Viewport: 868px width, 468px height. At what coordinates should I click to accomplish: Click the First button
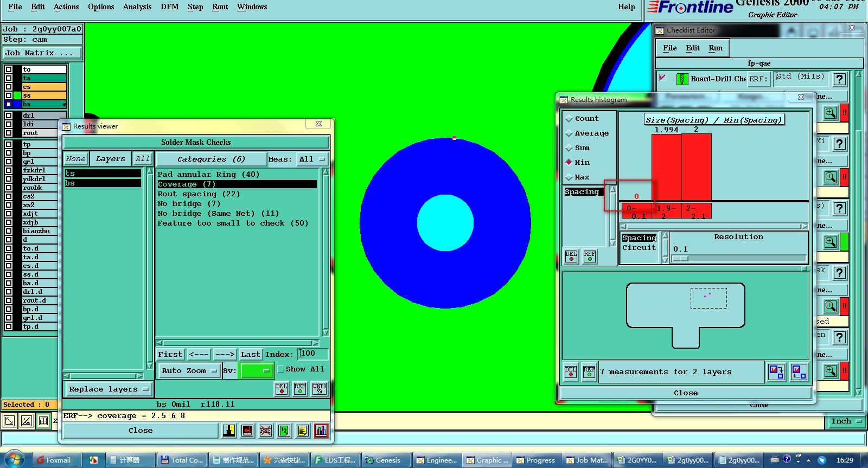170,355
